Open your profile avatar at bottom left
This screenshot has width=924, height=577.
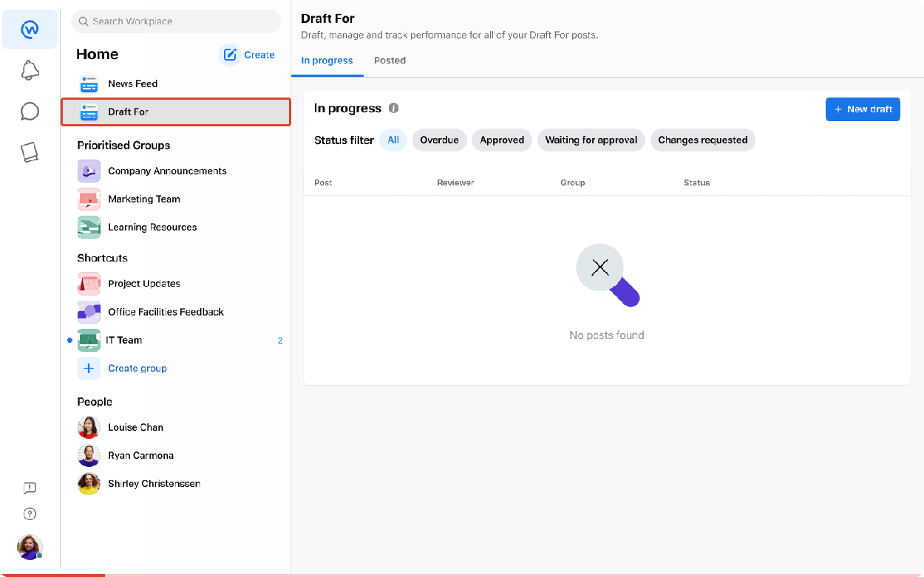click(30, 547)
